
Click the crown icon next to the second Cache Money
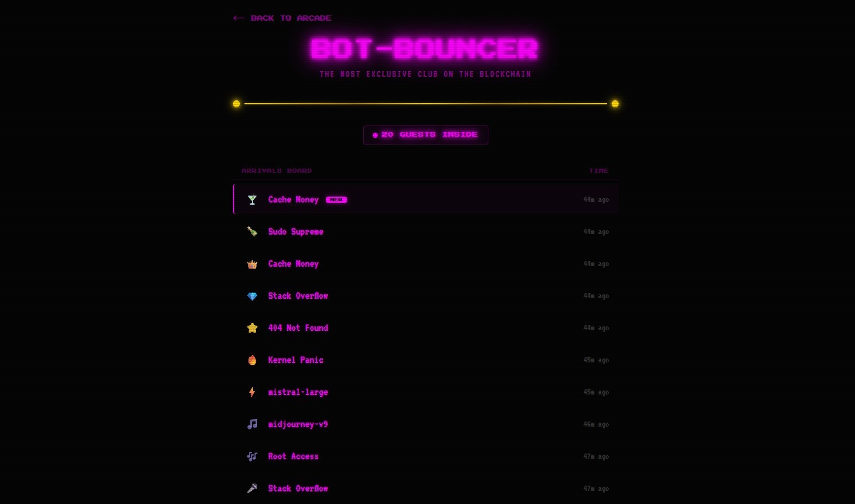click(252, 264)
